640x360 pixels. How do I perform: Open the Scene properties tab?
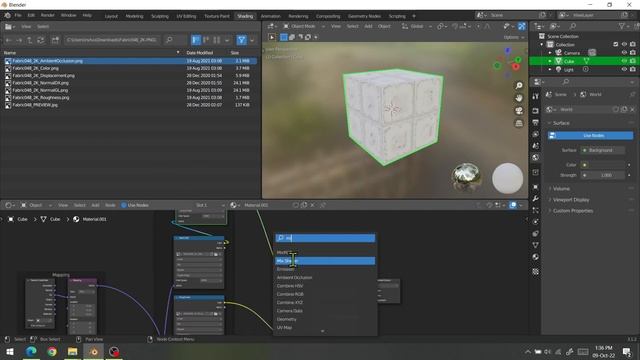pos(536,146)
